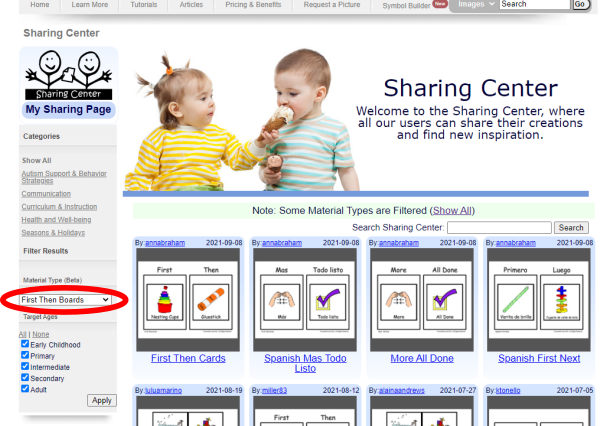Open More All Done title link
Image resolution: width=600 pixels, height=426 pixels.
pos(422,358)
